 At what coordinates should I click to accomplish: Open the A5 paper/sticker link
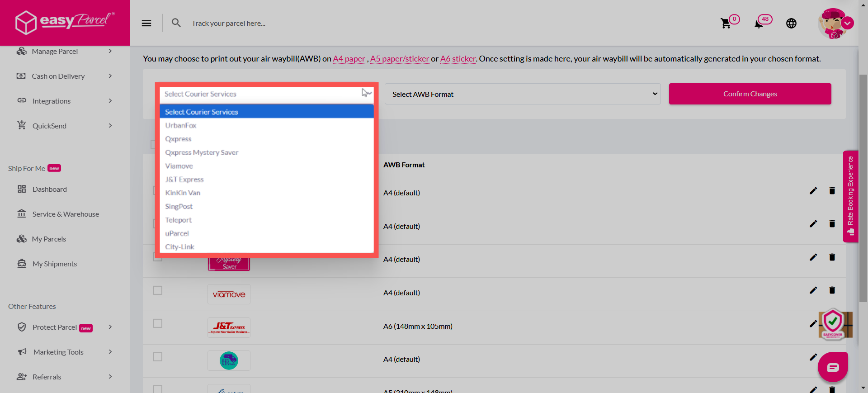tap(400, 59)
